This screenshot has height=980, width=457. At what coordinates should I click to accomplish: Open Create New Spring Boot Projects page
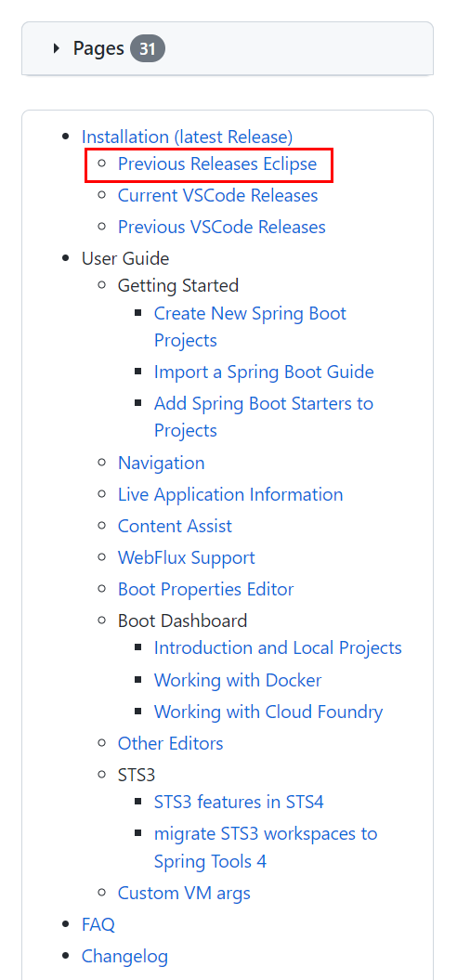[x=250, y=327]
